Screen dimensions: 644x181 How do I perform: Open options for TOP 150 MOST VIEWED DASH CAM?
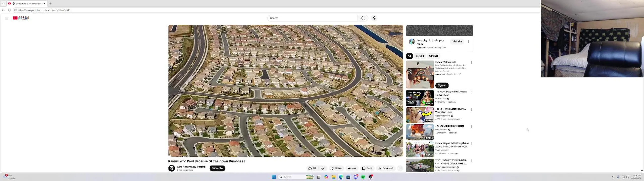472,161
